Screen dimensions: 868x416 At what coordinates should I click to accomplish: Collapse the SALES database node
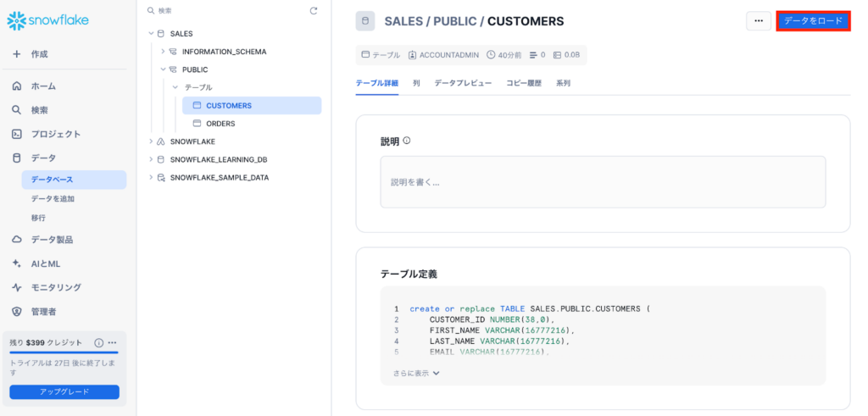(x=151, y=34)
